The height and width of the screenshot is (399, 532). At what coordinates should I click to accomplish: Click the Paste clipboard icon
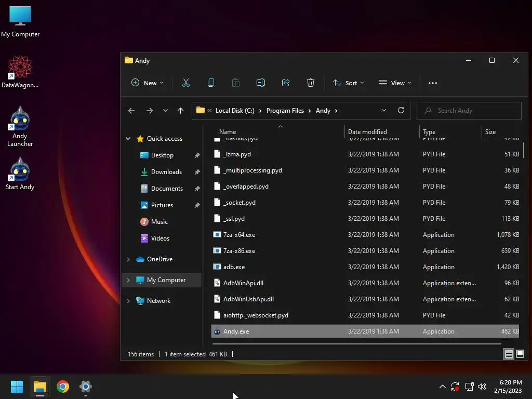236,83
